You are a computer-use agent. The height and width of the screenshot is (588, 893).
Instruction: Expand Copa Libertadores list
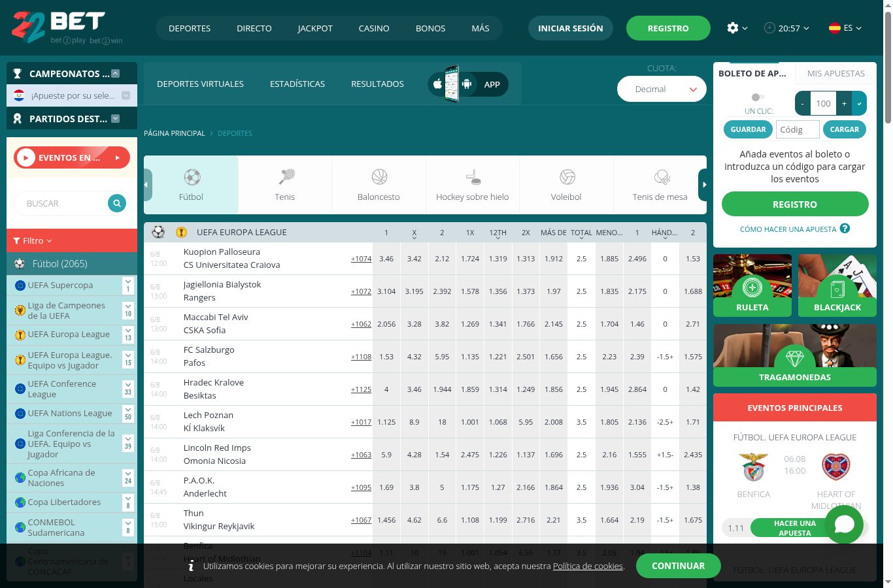tap(128, 502)
